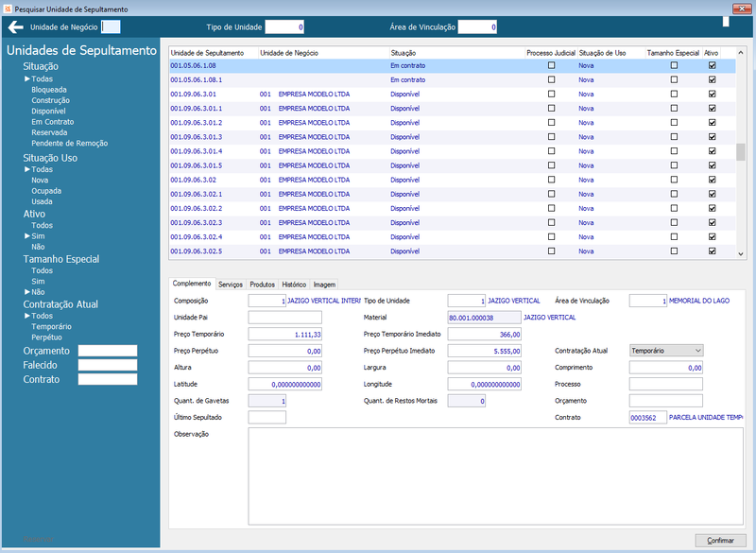Screen dimensions: 756x553
Task: Check Processo Judicial for 001.09.06.3.01
Action: [551, 94]
